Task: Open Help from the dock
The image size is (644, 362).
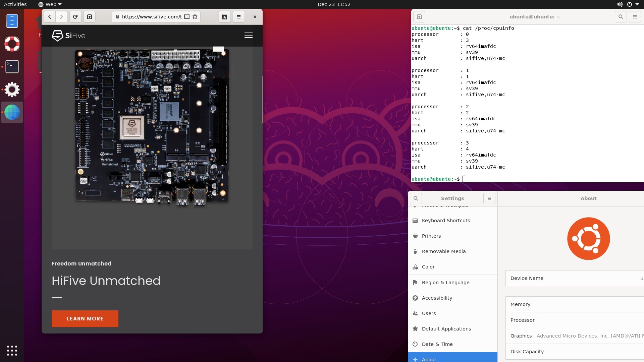Action: (x=12, y=44)
